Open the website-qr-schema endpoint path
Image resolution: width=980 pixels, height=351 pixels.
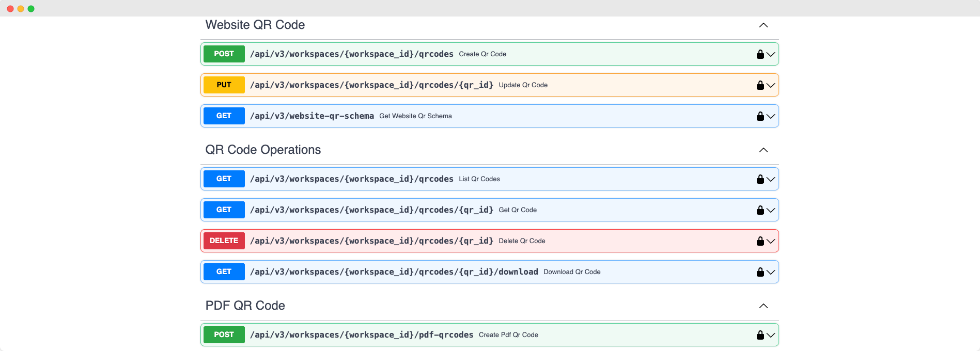click(x=312, y=116)
